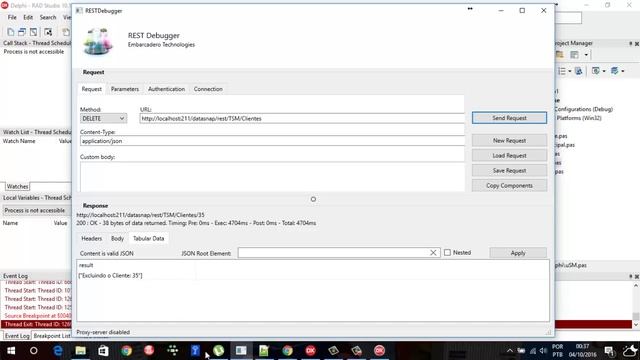Open the Search menu in Delphi

(x=48, y=18)
